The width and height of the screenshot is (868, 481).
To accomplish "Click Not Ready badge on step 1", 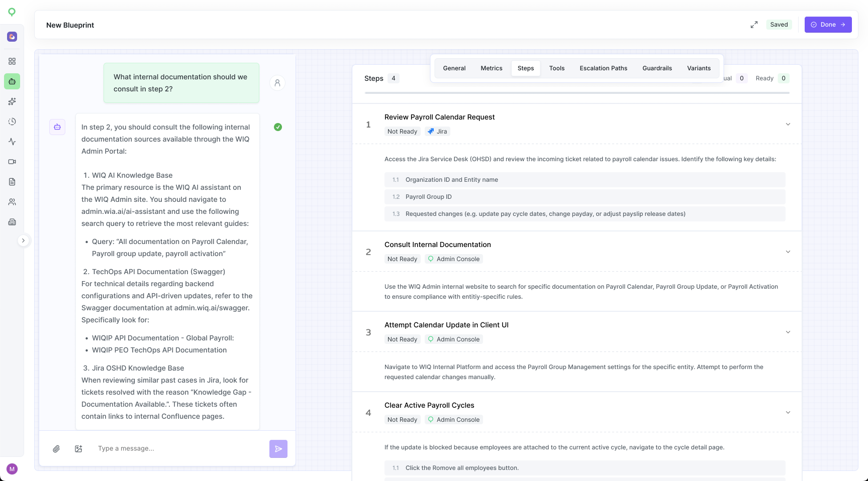I will tap(402, 132).
